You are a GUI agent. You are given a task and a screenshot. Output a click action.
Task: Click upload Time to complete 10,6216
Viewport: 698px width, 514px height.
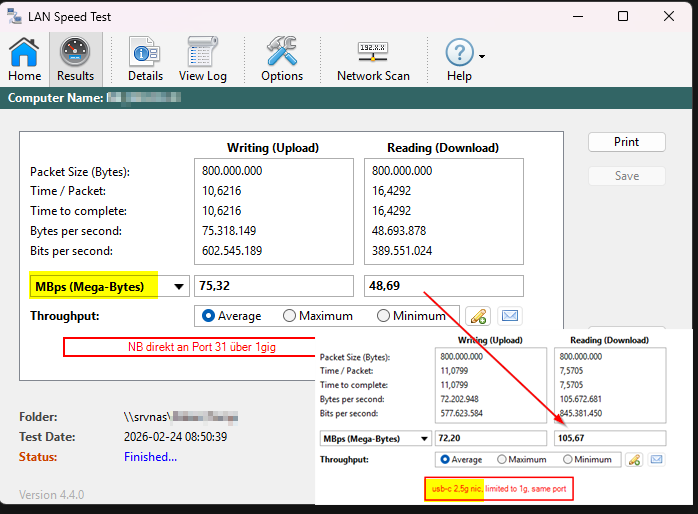click(221, 211)
